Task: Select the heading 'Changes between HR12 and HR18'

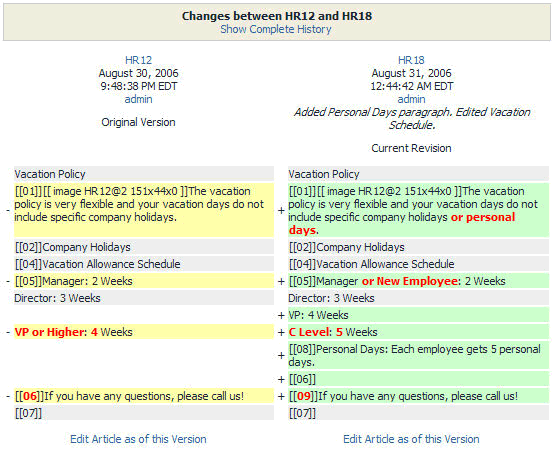Action: (277, 16)
